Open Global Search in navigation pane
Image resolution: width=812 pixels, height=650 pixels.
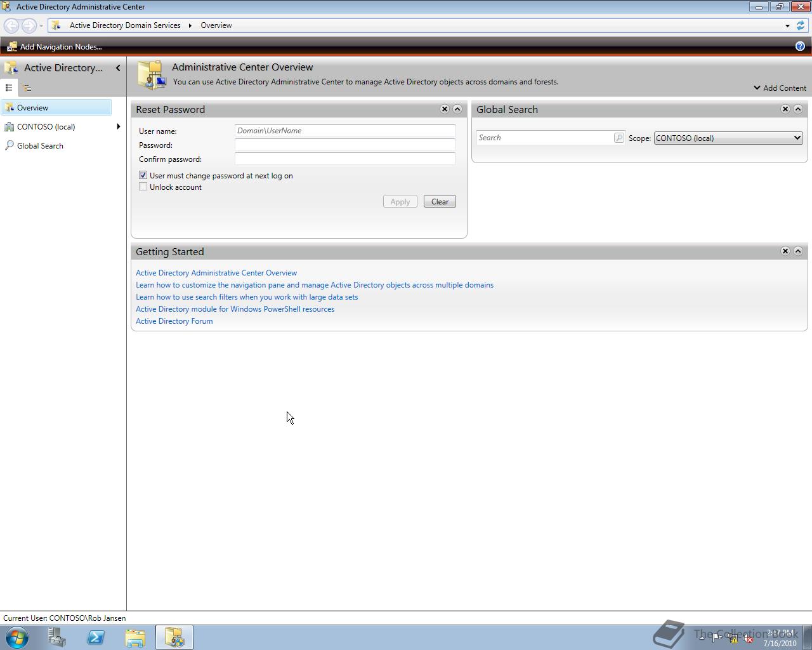[40, 146]
